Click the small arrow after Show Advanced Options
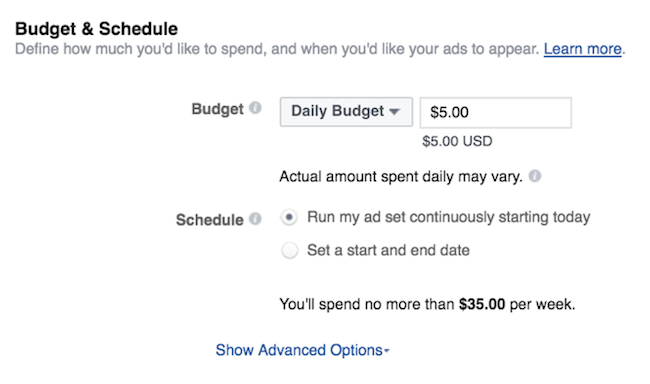650x384 pixels. click(387, 351)
